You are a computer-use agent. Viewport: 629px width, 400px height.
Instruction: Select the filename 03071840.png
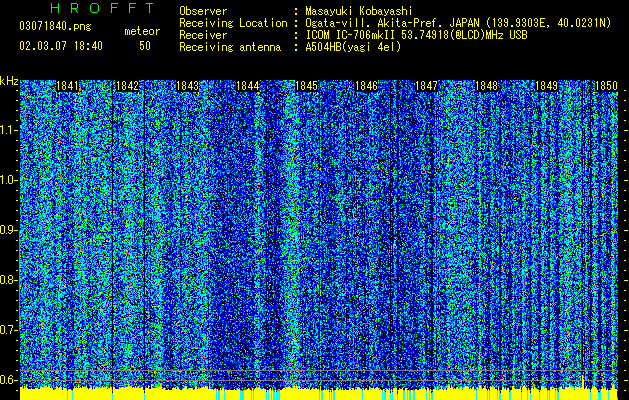[x=55, y=27]
